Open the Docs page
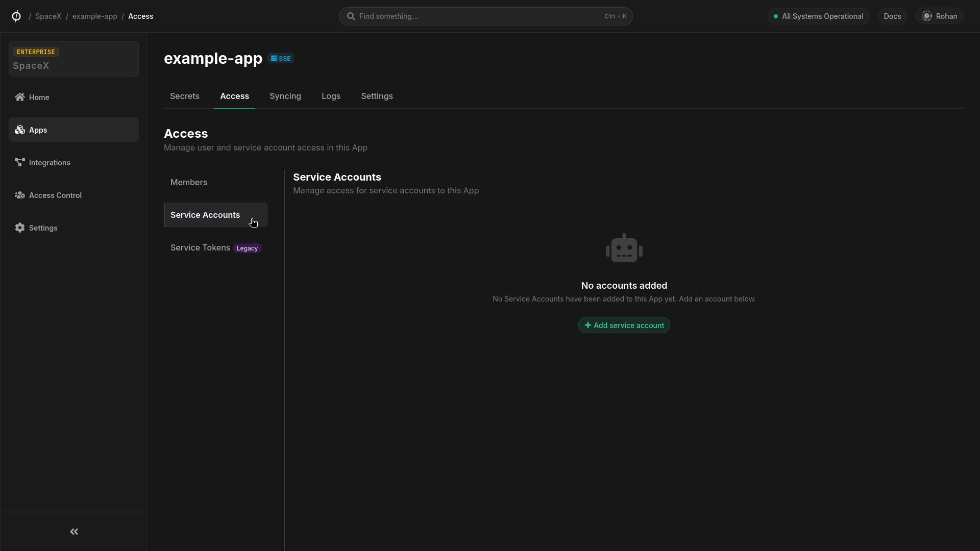This screenshot has height=551, width=980. coord(892,16)
